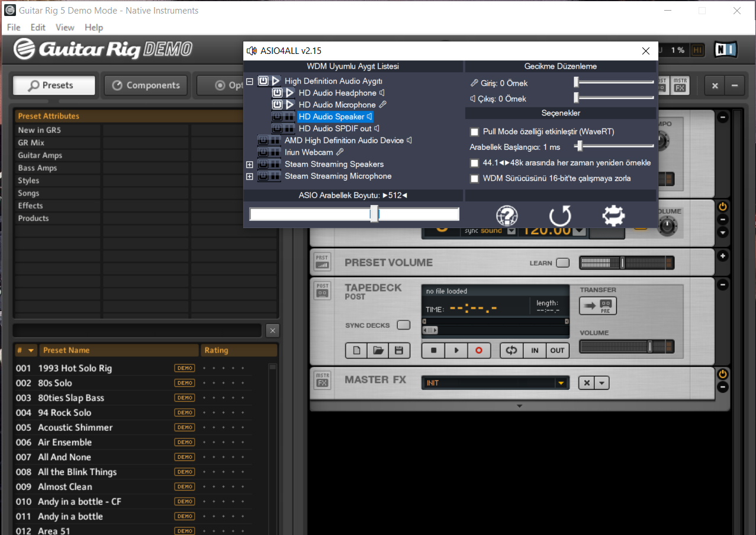The image size is (756, 535).
Task: Open Master FX options arrow dropdown
Action: (601, 383)
